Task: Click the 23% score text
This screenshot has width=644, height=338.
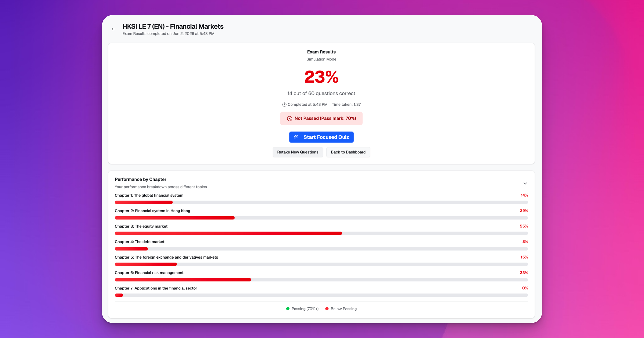Action: tap(321, 77)
